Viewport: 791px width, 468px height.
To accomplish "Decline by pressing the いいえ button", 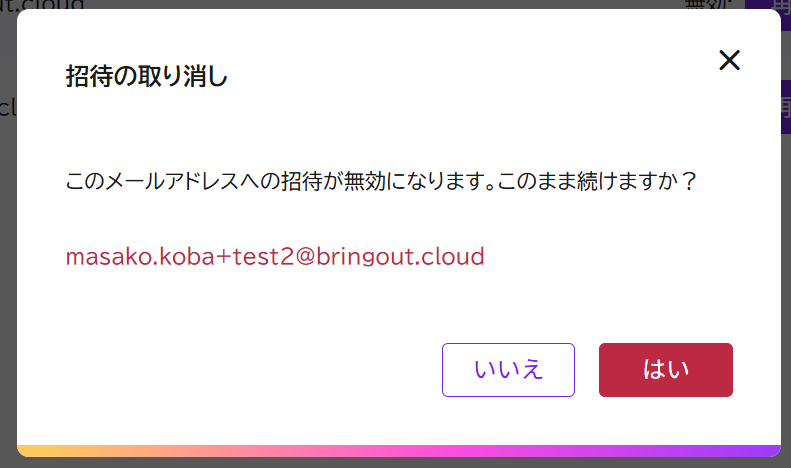I will tap(508, 370).
